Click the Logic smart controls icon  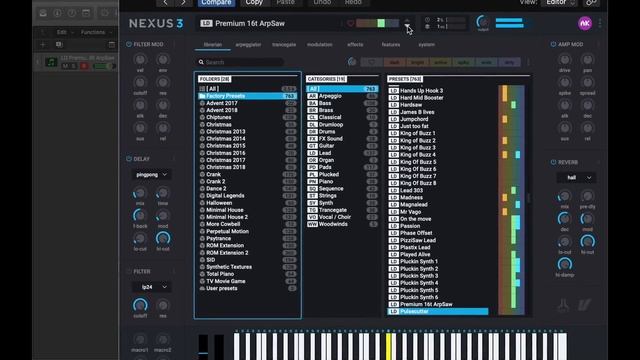tap(104, 13)
